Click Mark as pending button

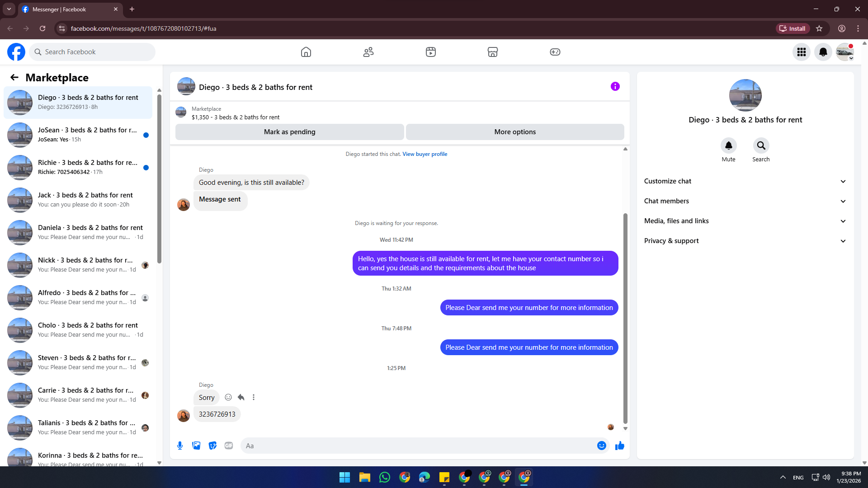click(x=289, y=132)
